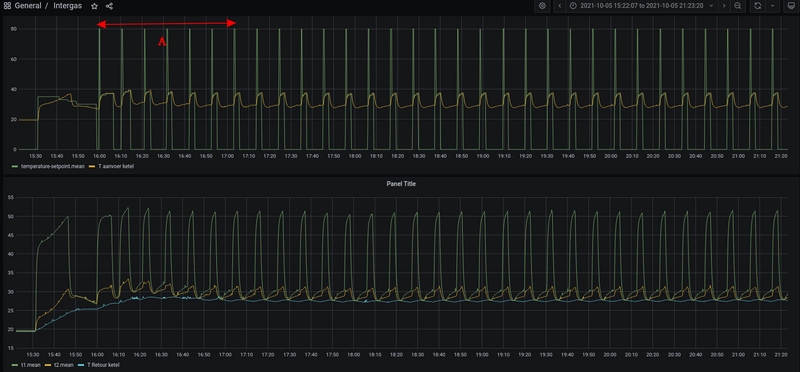This screenshot has width=800, height=372.
Task: Toggle t2.mean series in legend
Action: click(59, 365)
